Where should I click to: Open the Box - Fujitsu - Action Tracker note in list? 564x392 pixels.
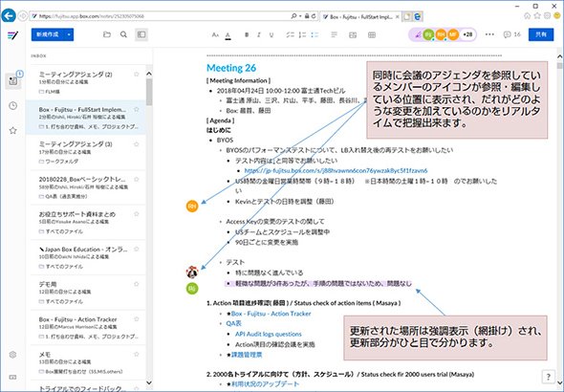click(x=86, y=327)
